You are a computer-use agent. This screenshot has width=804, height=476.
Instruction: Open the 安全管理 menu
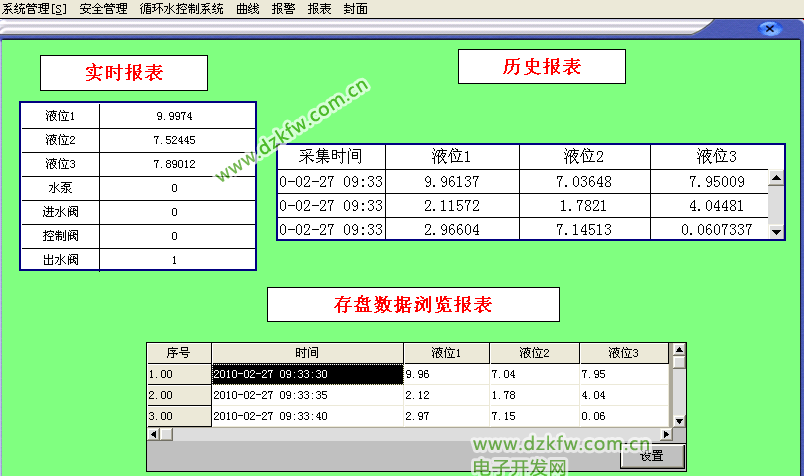103,9
